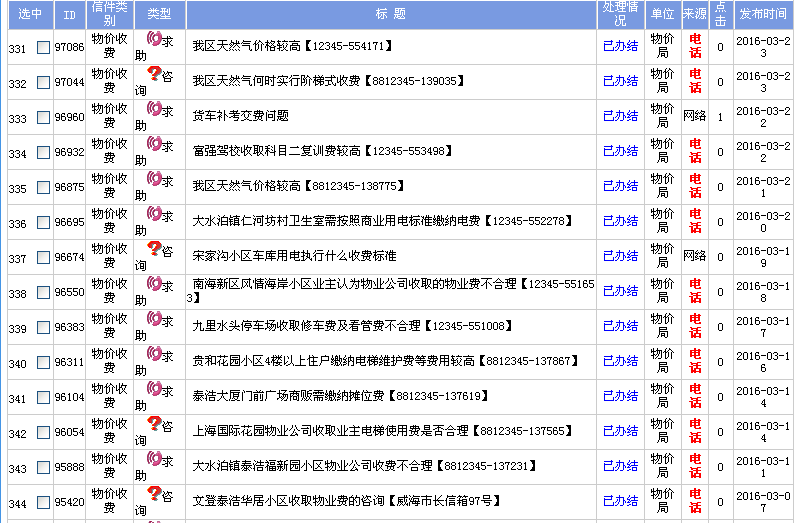Click the 处理情况 column header
Viewport: 797px width, 523px height.
click(620, 14)
